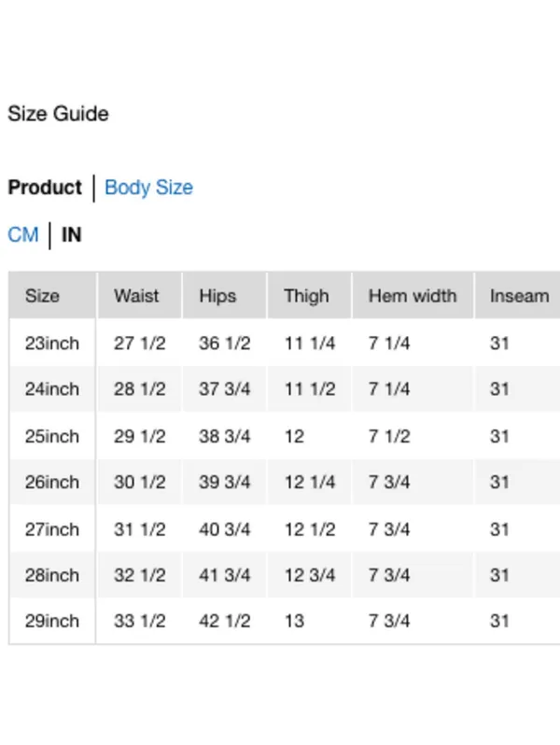
Task: Click the Size Guide heading
Action: pos(59,114)
